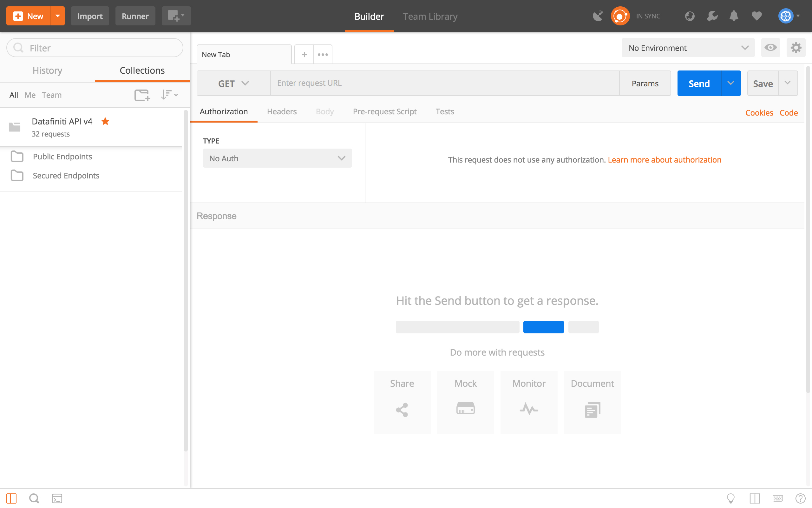Add a new request tab with plus
812x508 pixels.
click(304, 54)
